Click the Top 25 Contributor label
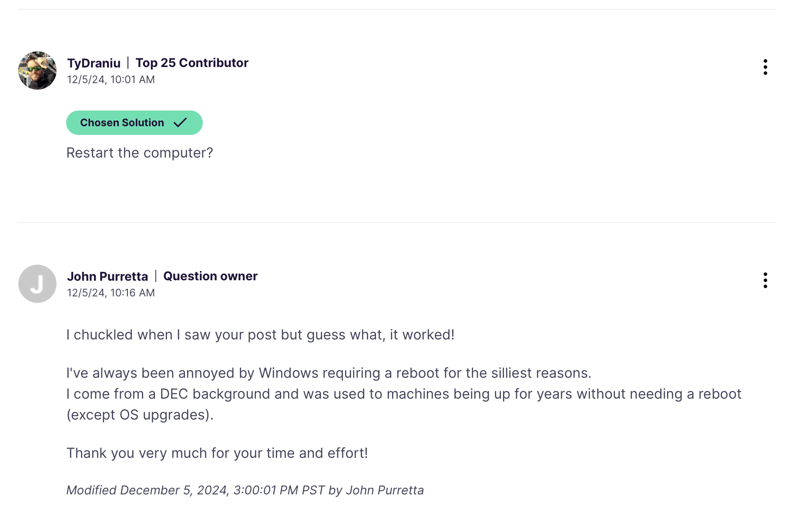Viewport: 812px width, 524px height. coord(192,63)
